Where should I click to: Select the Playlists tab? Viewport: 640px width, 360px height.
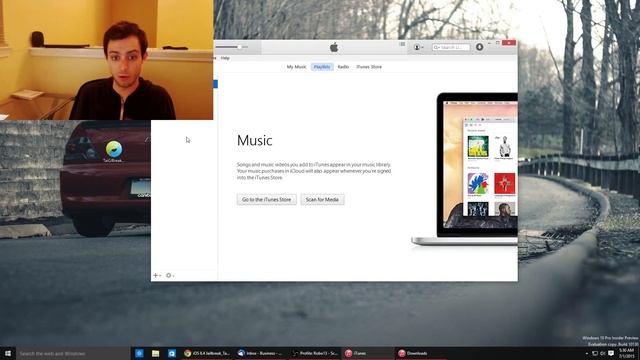pos(322,67)
